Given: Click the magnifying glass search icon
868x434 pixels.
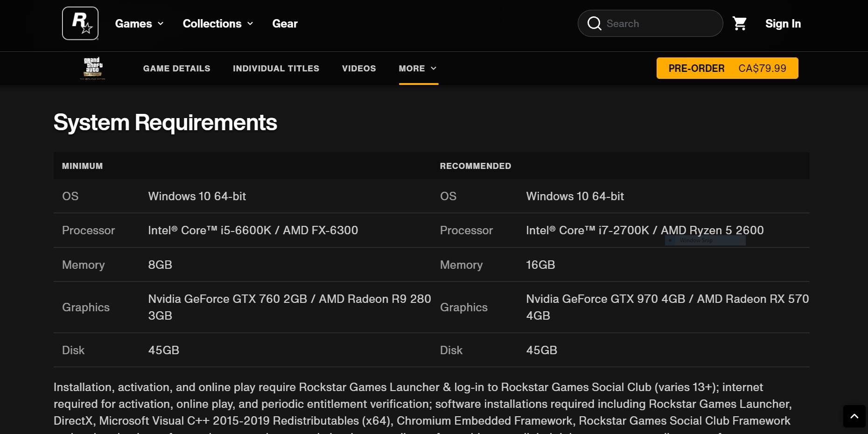Looking at the screenshot, I should [594, 23].
